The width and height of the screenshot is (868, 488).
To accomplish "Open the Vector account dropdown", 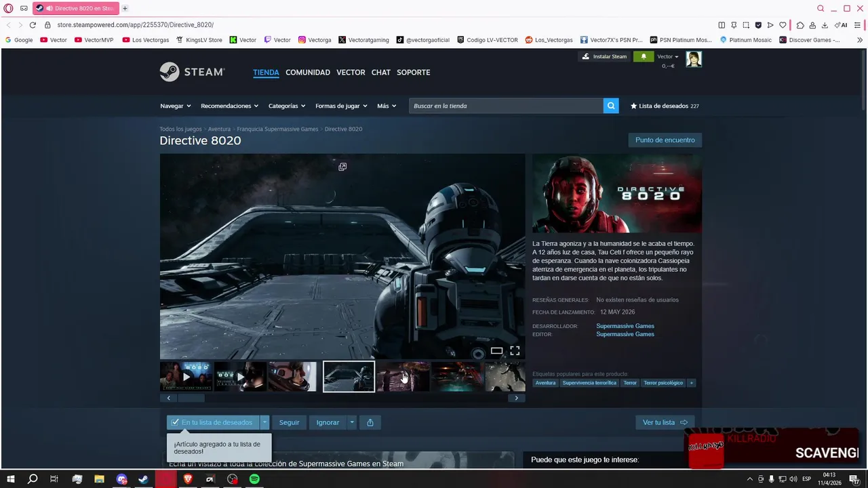I will point(668,56).
